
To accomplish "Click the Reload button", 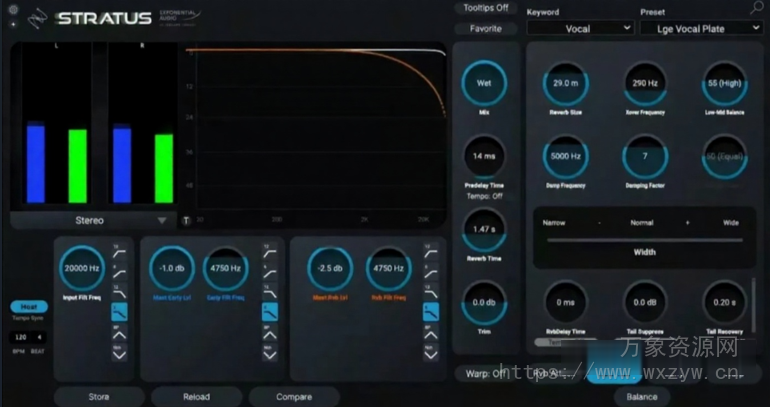I will 196,397.
